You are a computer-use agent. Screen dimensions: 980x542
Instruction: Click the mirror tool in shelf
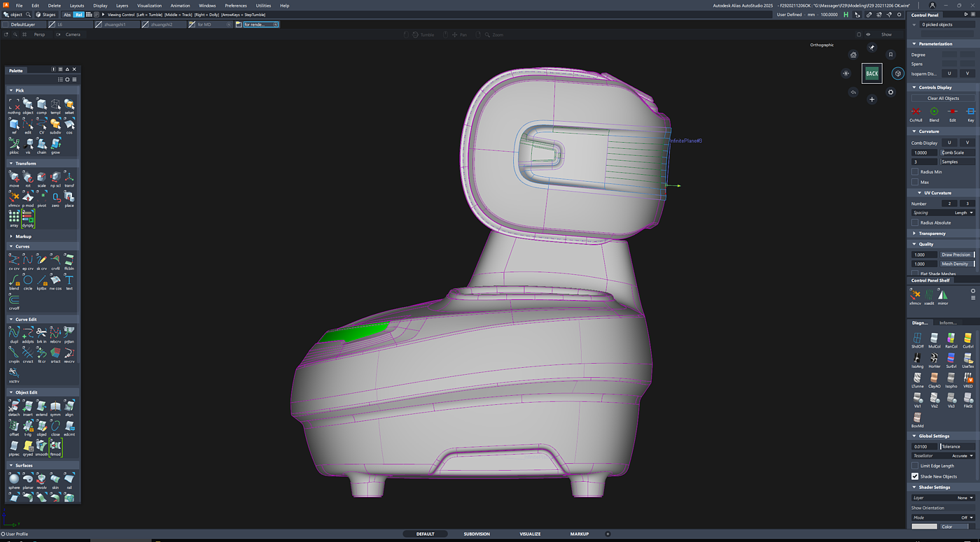click(x=942, y=295)
